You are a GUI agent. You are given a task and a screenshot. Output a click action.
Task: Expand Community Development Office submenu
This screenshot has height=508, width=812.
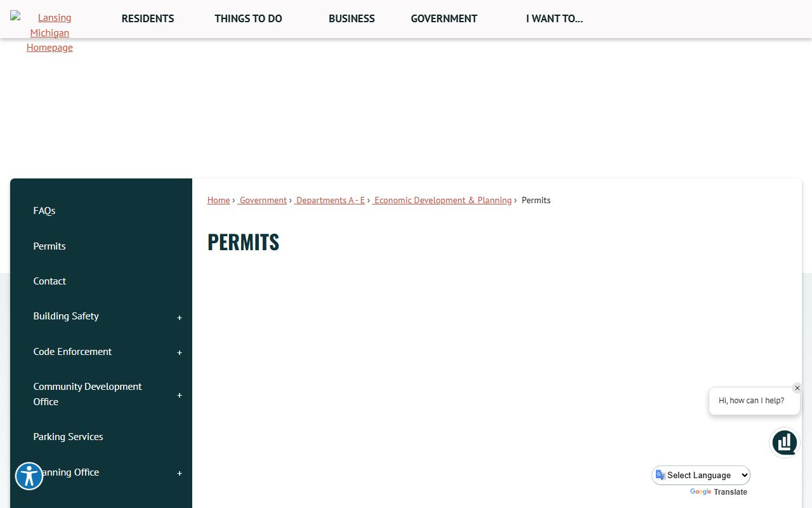tap(180, 395)
